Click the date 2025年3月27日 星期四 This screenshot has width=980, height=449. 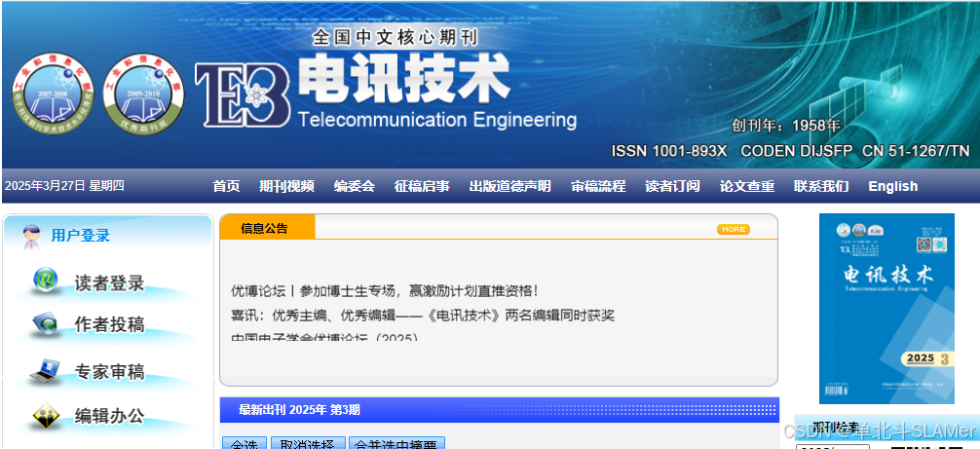(x=64, y=185)
